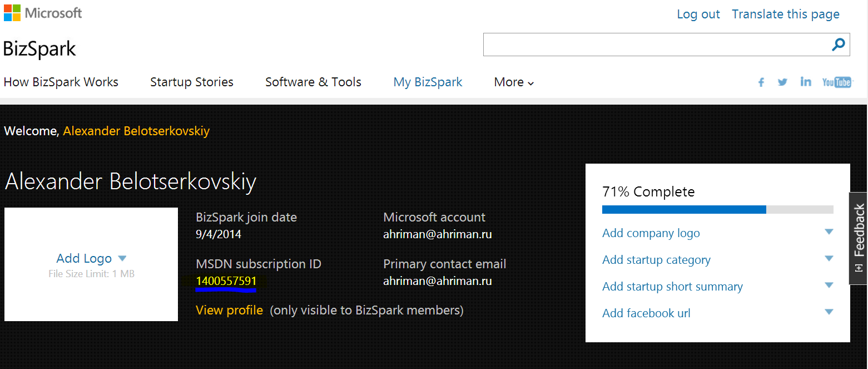Open the My BizSpark tab
The image size is (868, 369).
coord(428,82)
